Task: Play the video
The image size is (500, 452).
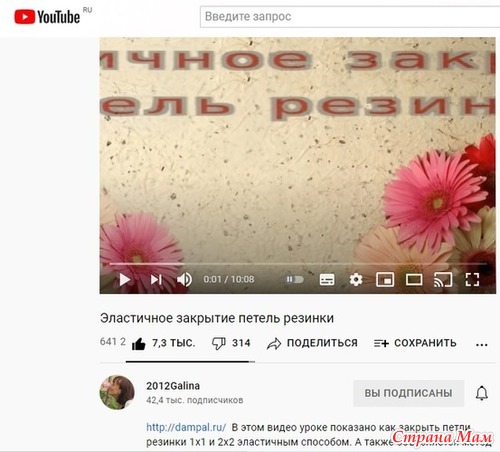Action: 125,279
